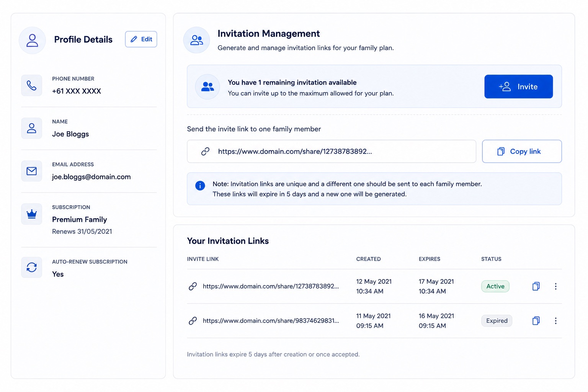Click inside the invite link URL field
588x392 pixels.
coord(332,152)
